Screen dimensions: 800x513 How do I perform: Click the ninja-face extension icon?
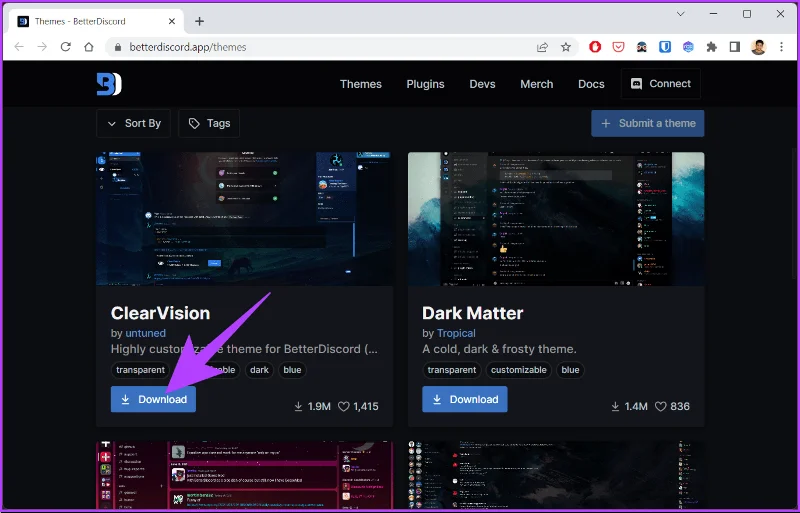click(641, 47)
